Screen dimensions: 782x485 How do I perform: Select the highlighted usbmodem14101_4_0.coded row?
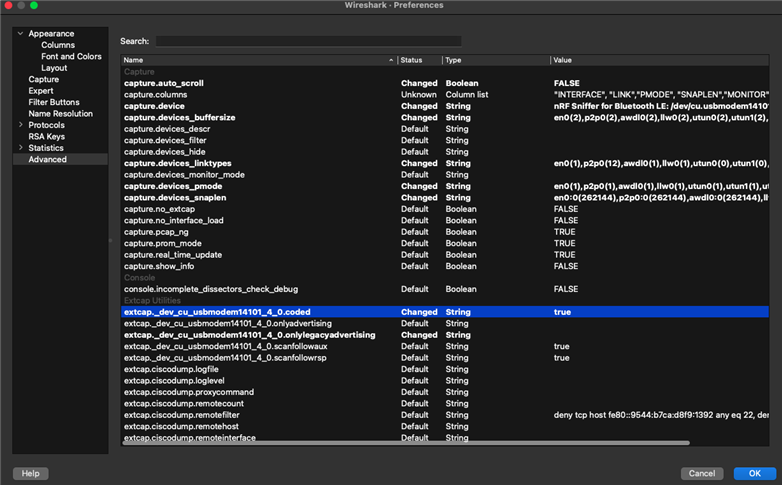point(445,312)
